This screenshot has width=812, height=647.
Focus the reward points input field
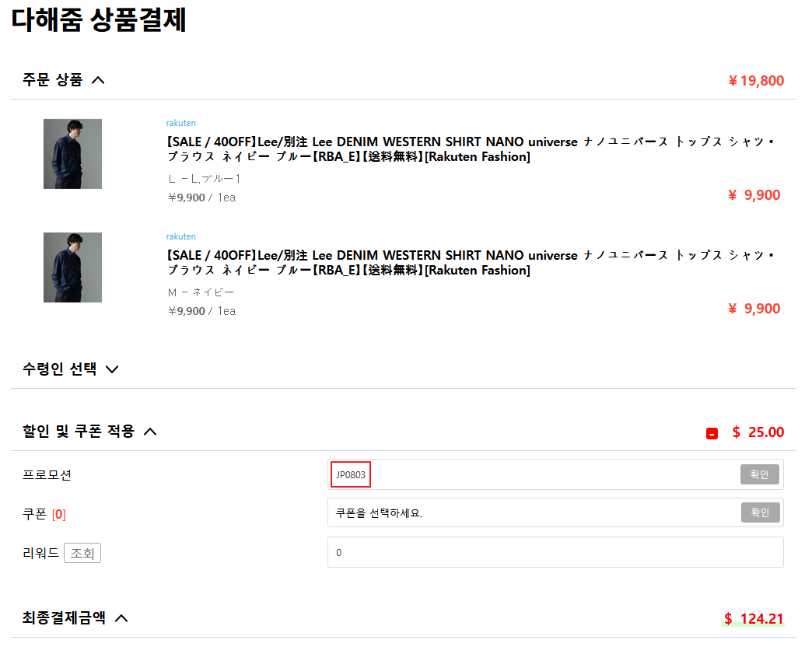point(555,552)
